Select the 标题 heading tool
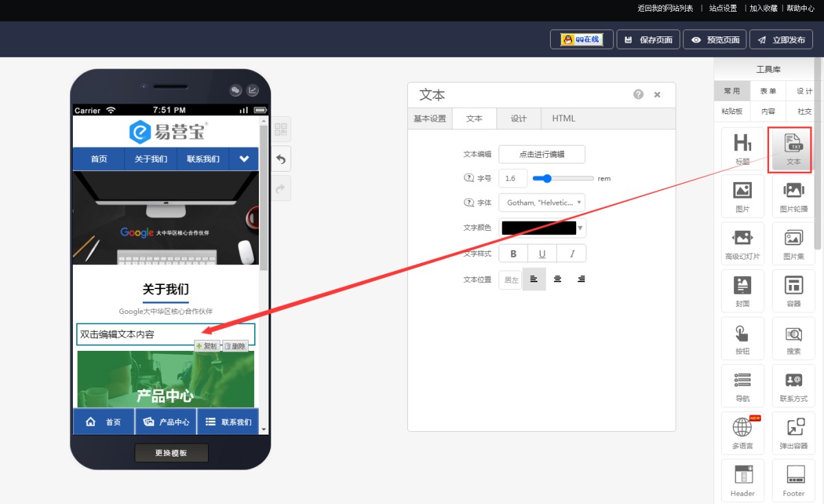The height and width of the screenshot is (504, 824). (x=742, y=148)
